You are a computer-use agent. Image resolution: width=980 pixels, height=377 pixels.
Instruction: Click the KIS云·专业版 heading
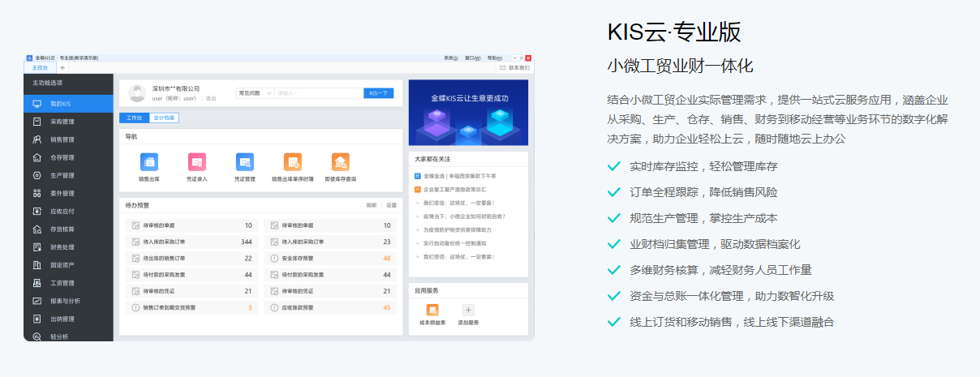coord(673,32)
